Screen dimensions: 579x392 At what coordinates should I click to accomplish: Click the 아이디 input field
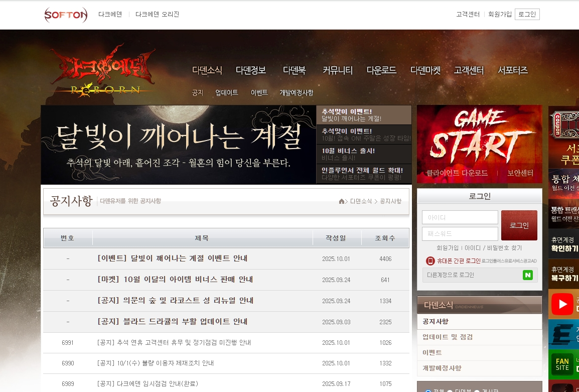460,217
